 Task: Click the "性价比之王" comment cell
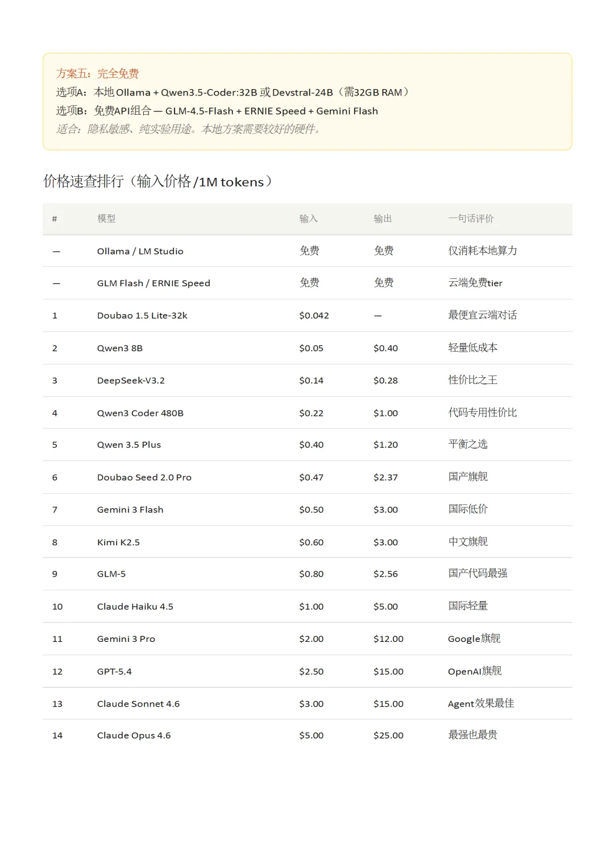[x=472, y=380]
